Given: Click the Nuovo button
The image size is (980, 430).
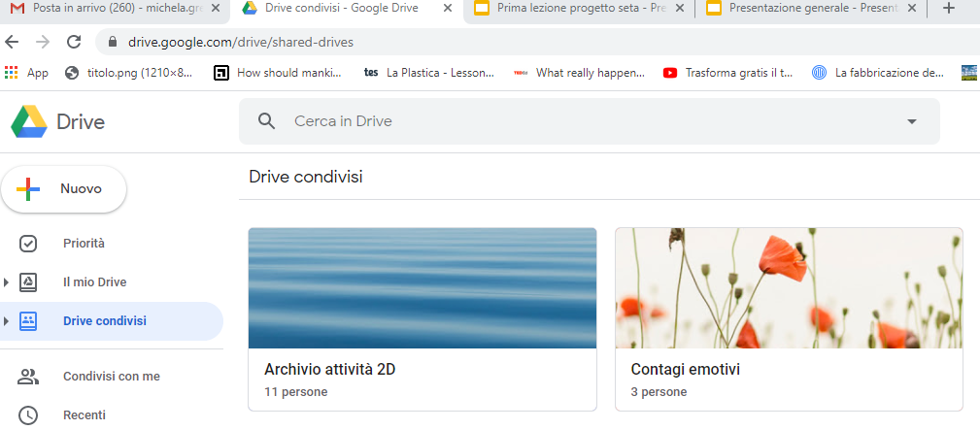Looking at the screenshot, I should (64, 188).
